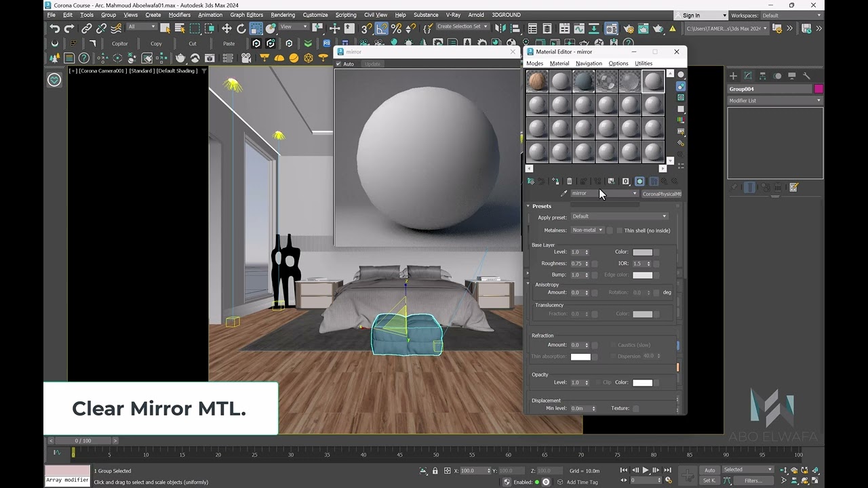Screen dimensions: 868x488
Task: Select the Link tool icon
Action: pyautogui.click(x=87, y=28)
